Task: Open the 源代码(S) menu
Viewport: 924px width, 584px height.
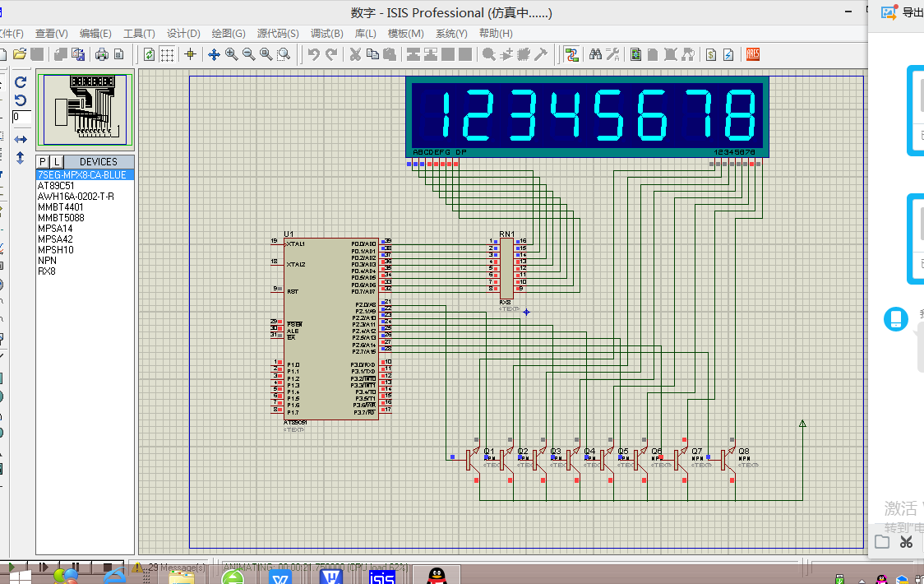Action: pos(278,34)
